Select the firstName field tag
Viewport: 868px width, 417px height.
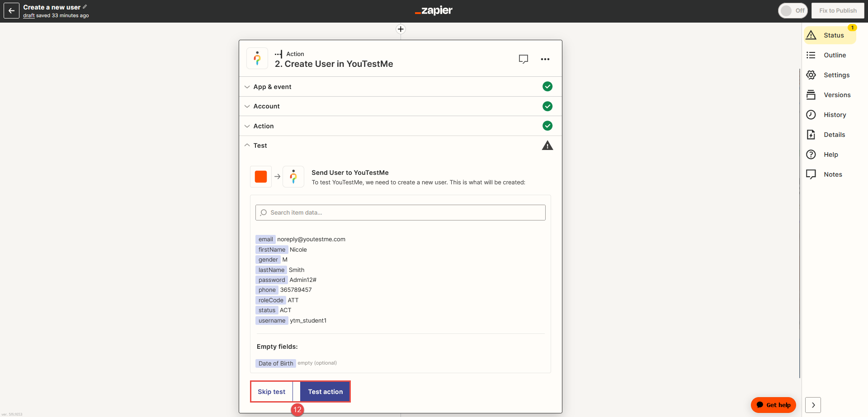272,249
